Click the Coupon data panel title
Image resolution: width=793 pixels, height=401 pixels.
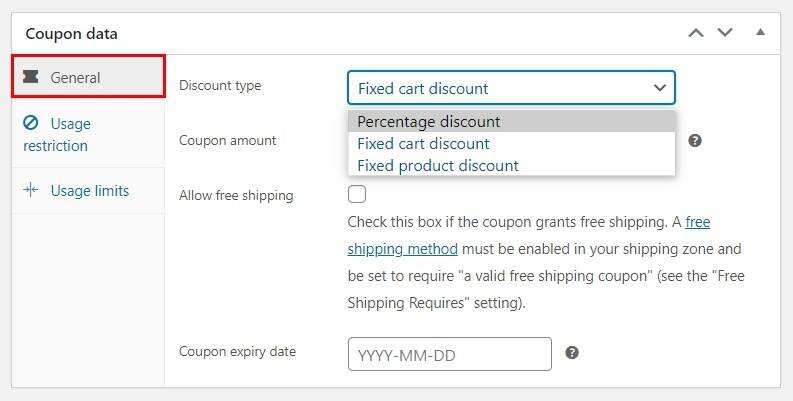tap(71, 33)
